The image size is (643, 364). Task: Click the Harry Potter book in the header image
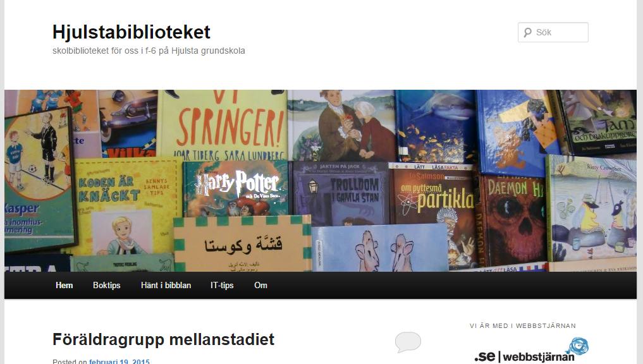(236, 188)
